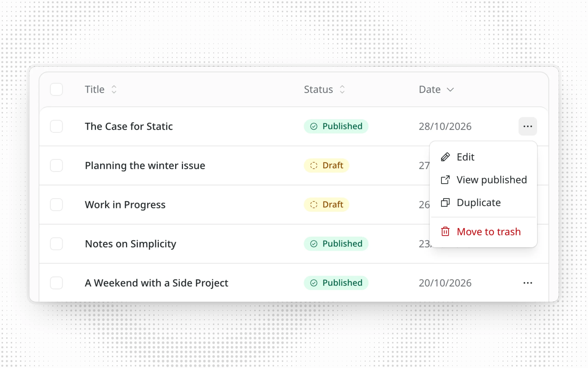Select Move to trash in the menu
Viewport: 588px width, 368px height.
tap(483, 231)
